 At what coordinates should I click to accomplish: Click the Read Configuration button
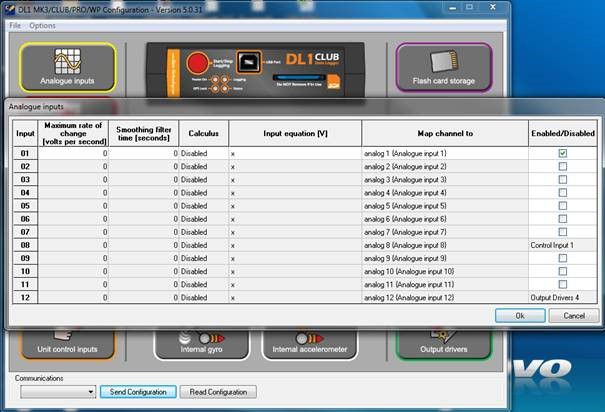219,392
